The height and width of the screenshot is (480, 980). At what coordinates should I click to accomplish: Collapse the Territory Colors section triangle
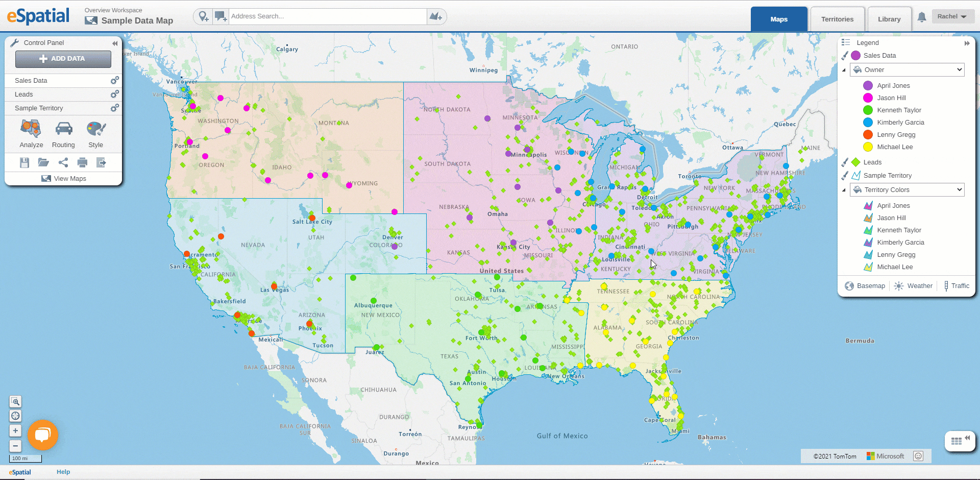[x=844, y=190]
